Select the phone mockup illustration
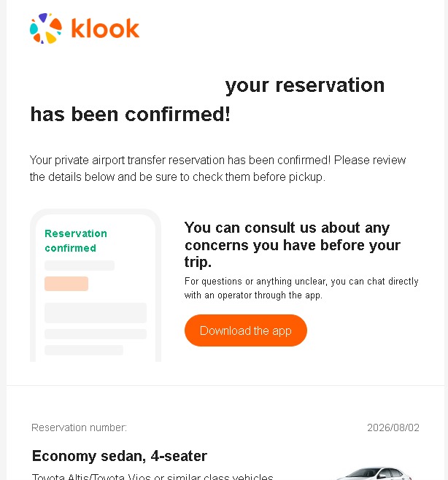Screen dimensions: 448x480 point(96,285)
